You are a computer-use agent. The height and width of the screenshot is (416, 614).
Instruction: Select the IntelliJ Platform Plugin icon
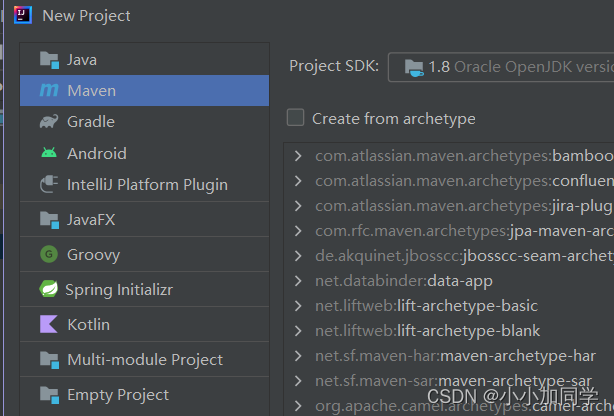click(49, 184)
